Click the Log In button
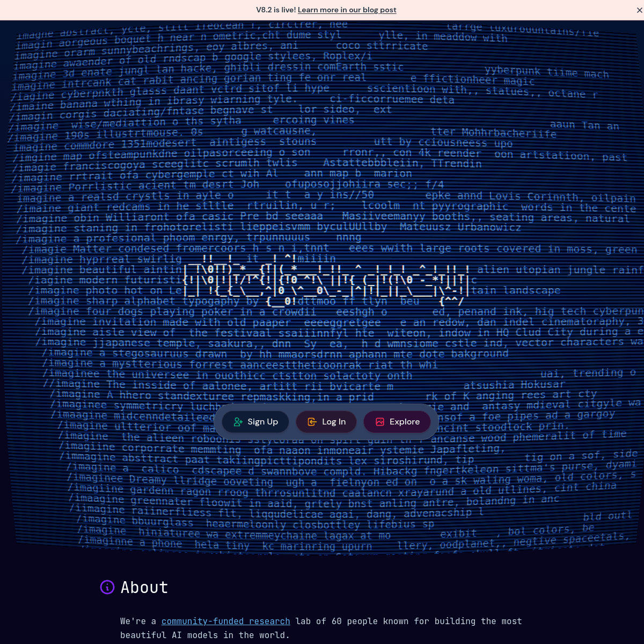644x644 pixels. [326, 422]
